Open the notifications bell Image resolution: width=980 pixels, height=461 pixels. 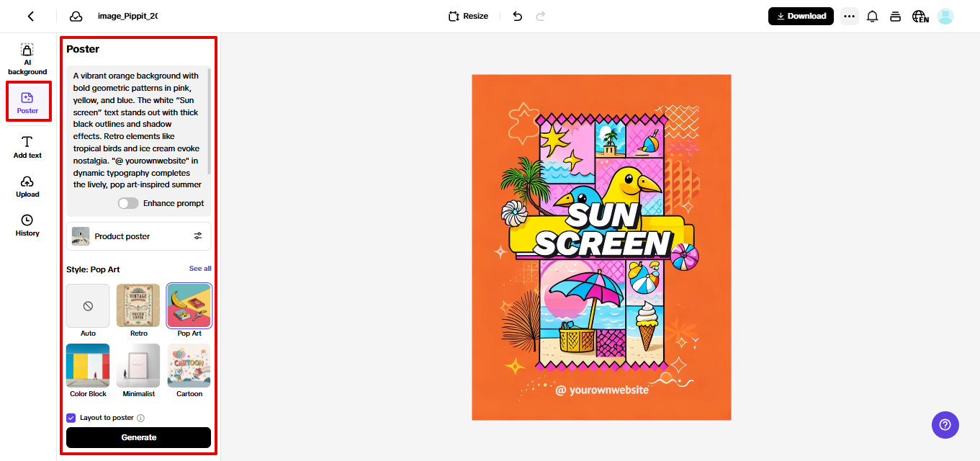872,16
